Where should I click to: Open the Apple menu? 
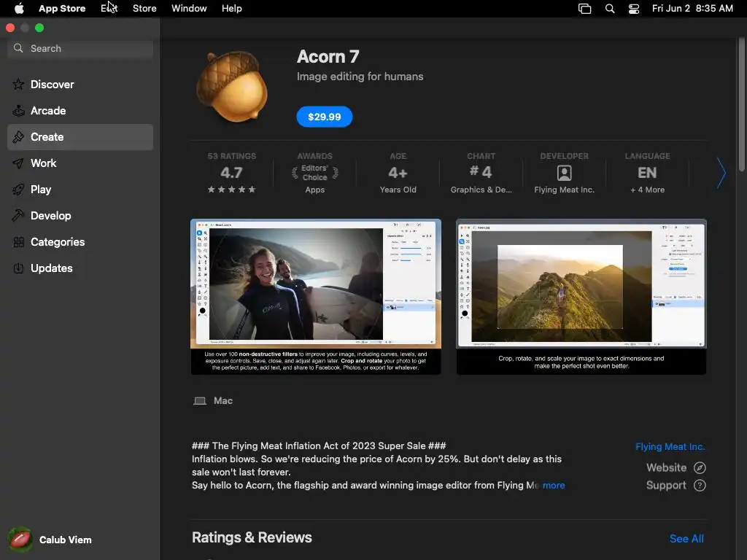(x=19, y=9)
